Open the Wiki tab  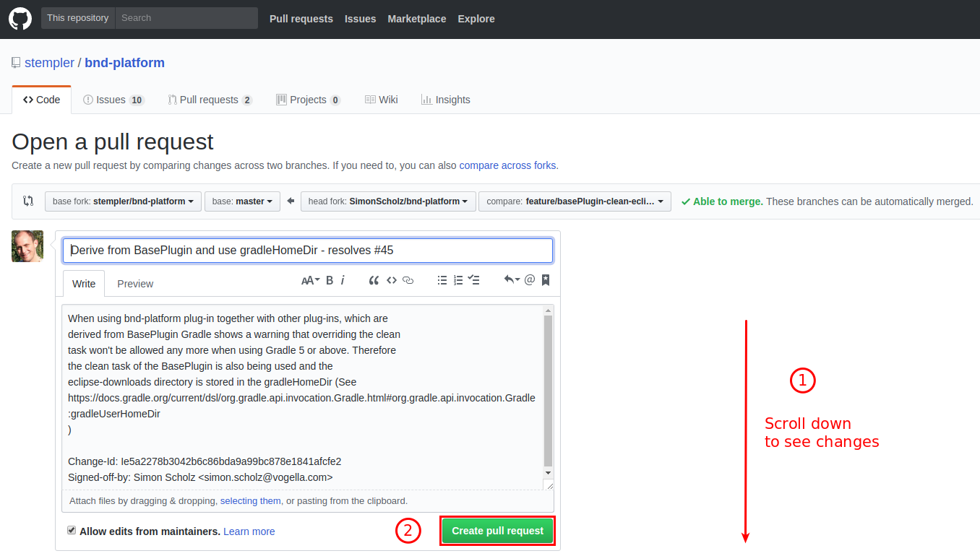pos(381,100)
